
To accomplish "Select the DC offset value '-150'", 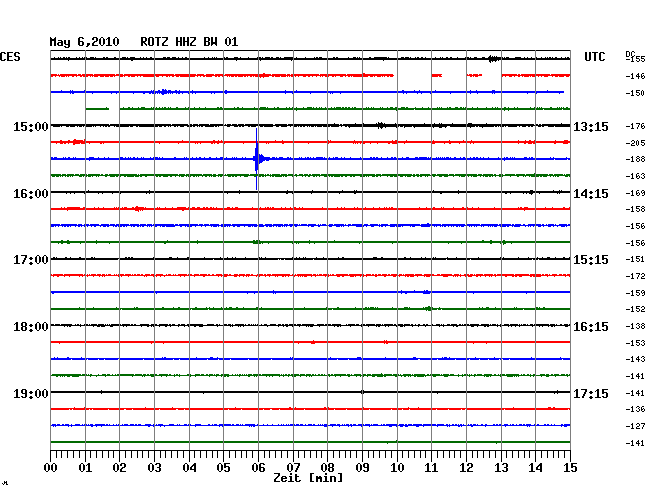I will point(635,93).
